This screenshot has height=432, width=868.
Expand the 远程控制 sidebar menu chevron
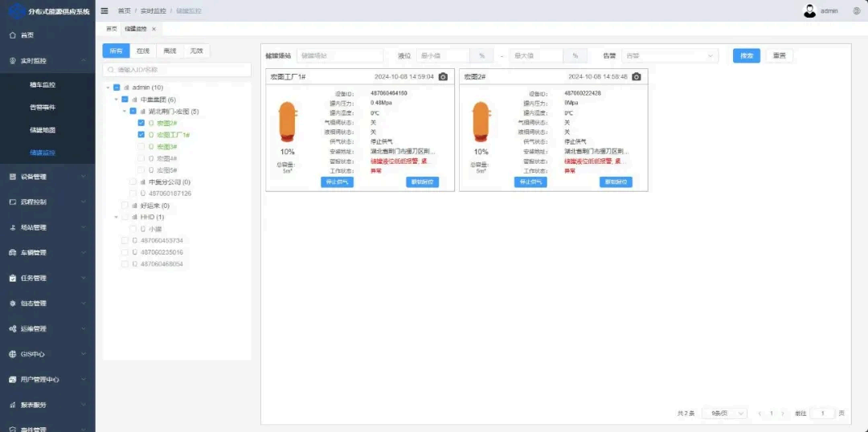pyautogui.click(x=84, y=202)
